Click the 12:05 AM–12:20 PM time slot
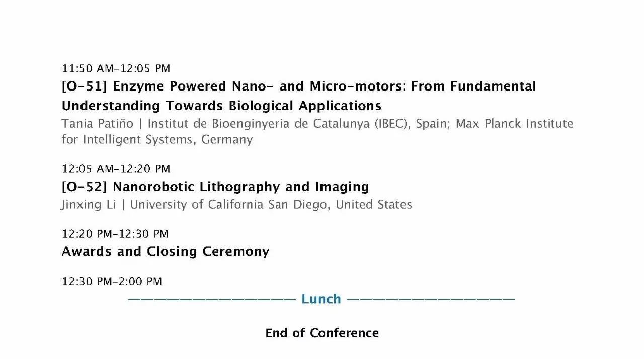 click(116, 169)
